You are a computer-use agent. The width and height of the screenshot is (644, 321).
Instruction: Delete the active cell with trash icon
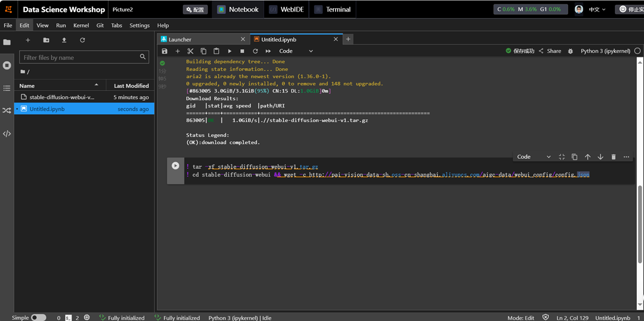tap(613, 157)
